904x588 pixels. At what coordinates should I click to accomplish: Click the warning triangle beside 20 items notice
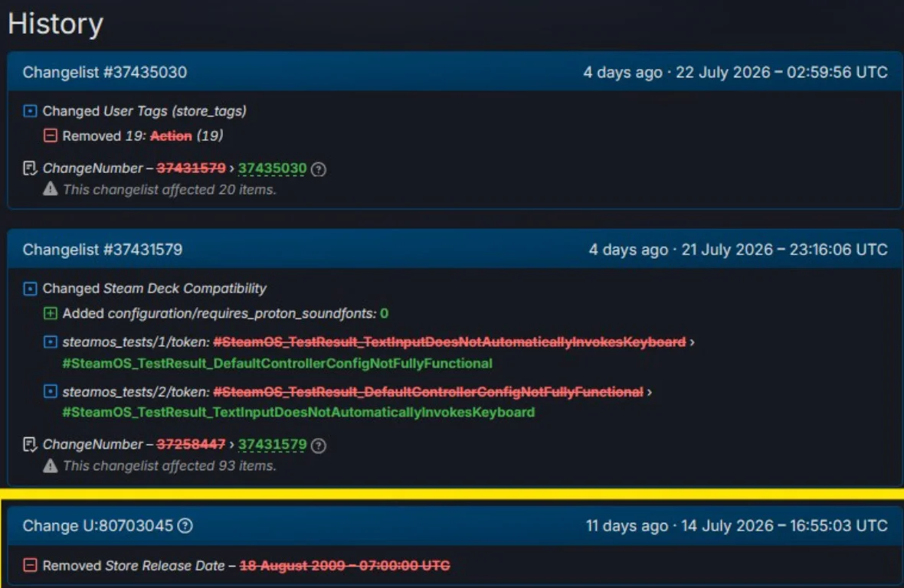50,189
